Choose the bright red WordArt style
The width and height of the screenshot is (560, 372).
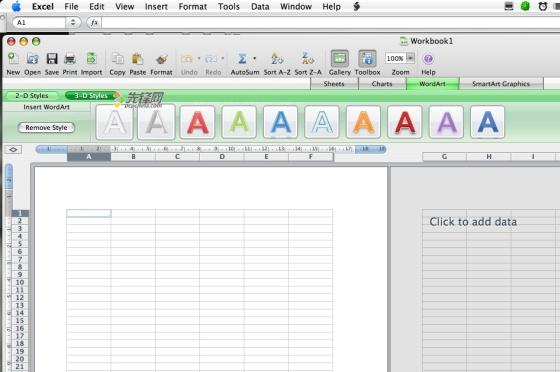pos(198,122)
